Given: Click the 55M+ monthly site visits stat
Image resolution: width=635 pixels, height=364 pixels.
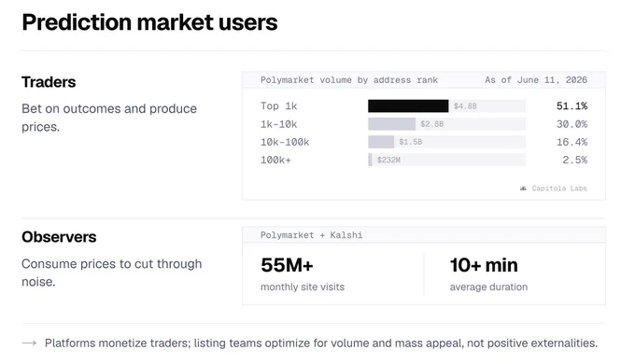Looking at the screenshot, I should (x=303, y=273).
